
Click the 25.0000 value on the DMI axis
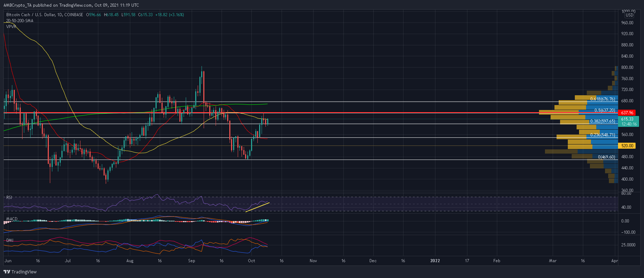click(628, 245)
